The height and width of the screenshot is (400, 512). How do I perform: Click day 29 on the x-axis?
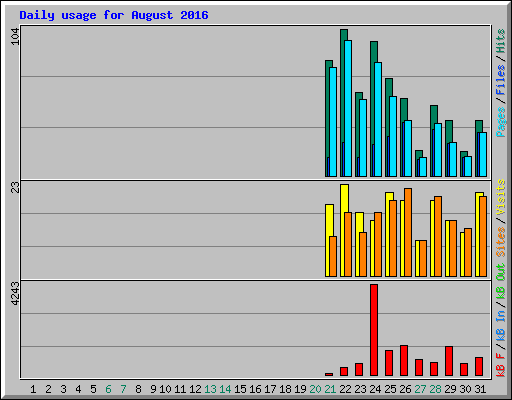(x=450, y=389)
